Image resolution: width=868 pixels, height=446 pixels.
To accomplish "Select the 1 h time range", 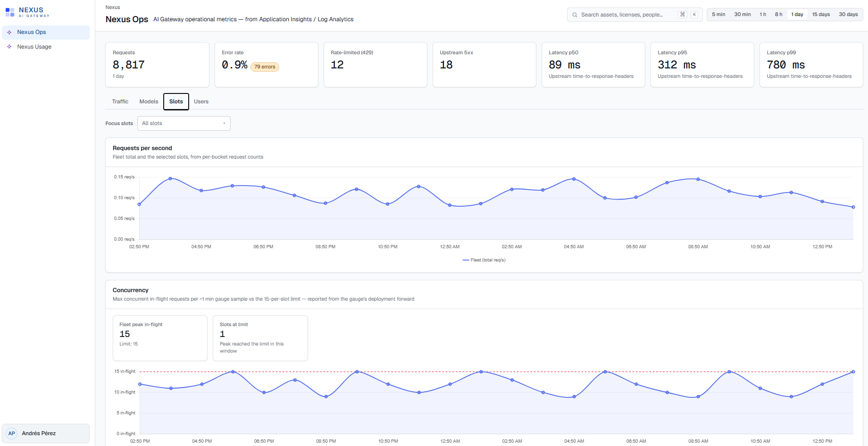I will (763, 15).
